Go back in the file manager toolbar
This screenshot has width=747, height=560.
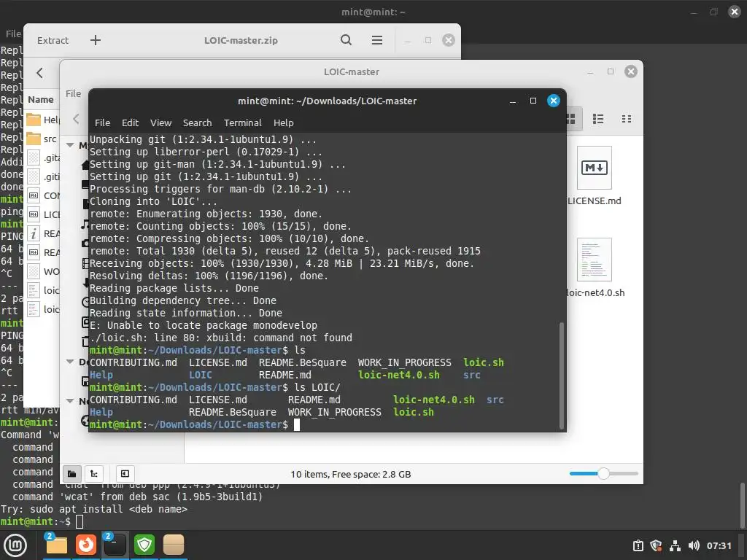[x=76, y=119]
